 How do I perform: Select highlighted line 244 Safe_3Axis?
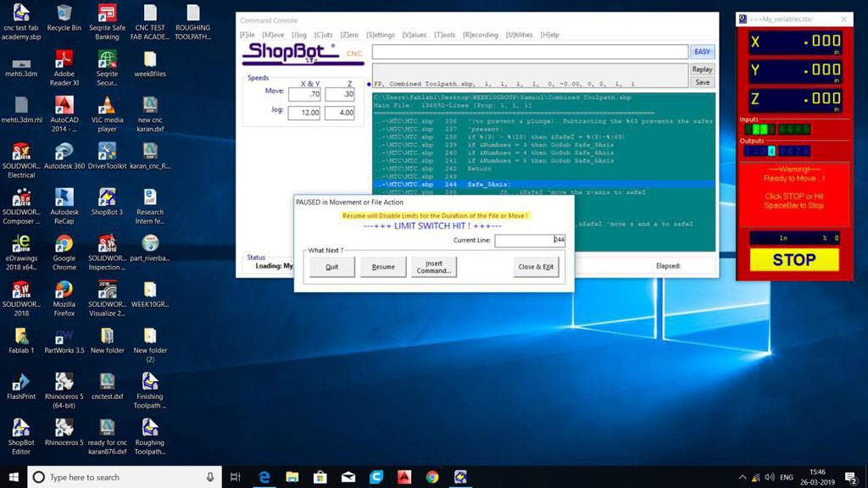543,184
